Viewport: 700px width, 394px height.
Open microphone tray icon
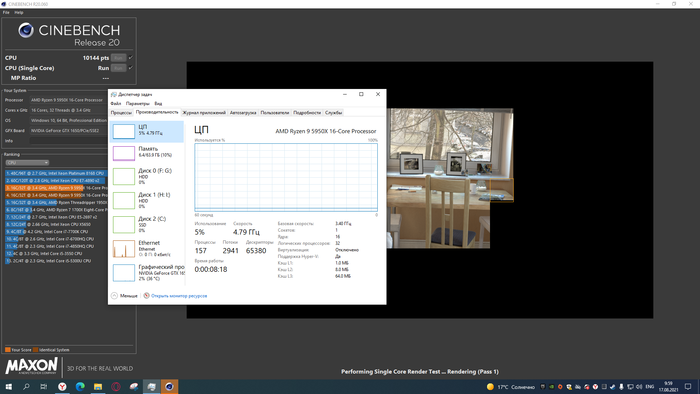click(621, 387)
